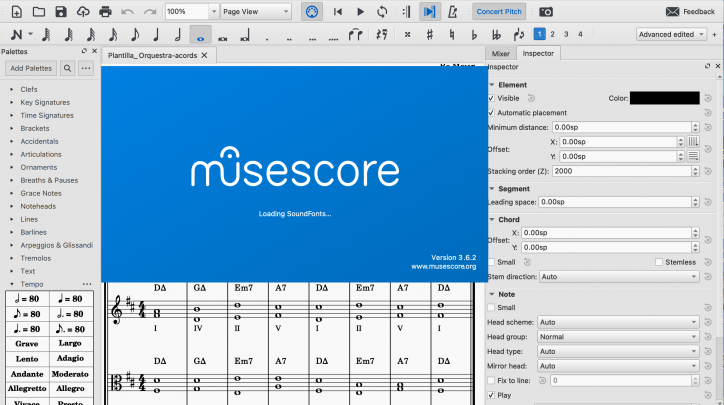Select voice 1
Screen dimensions: 724x405
click(x=539, y=34)
